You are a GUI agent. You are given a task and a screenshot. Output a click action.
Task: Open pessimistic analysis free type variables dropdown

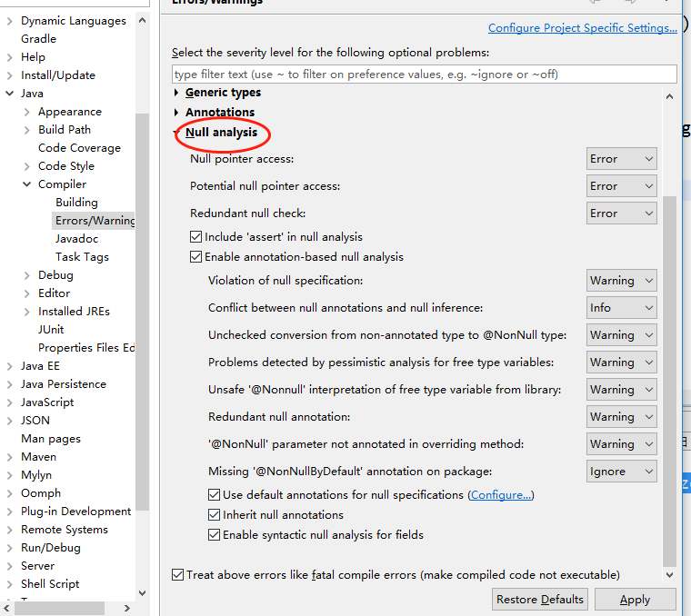pyautogui.click(x=621, y=363)
